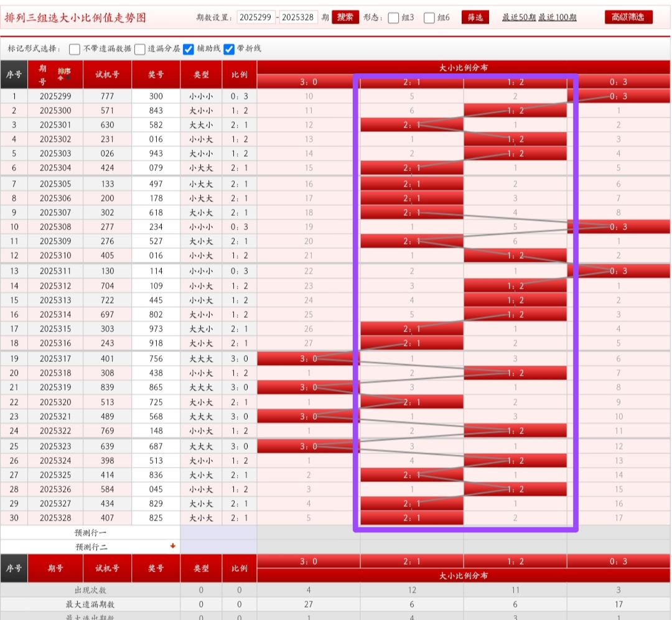
Task: Disable the 带折线 checkbox
Action: 229,49
